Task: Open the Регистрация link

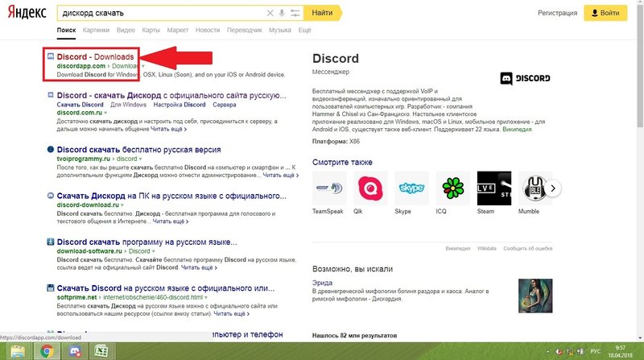Action: pos(557,13)
